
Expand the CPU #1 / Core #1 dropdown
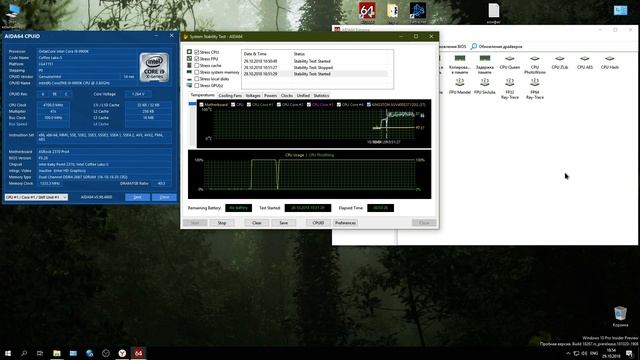tap(36, 197)
